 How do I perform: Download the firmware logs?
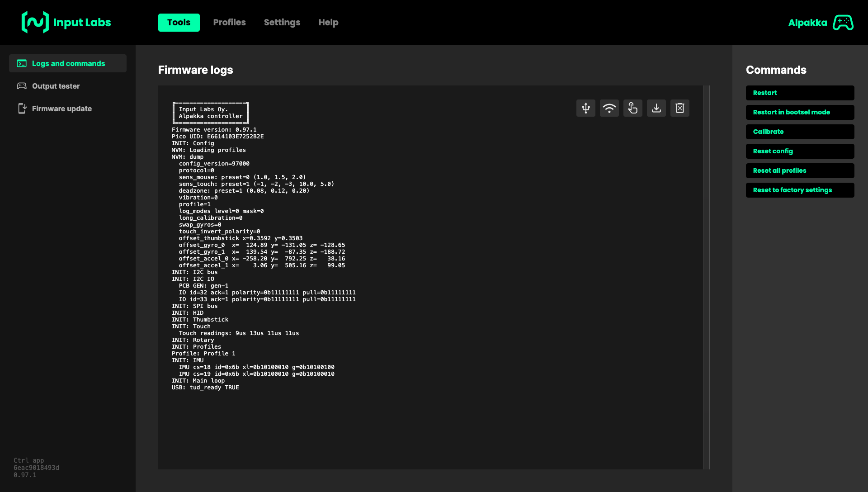coord(656,108)
